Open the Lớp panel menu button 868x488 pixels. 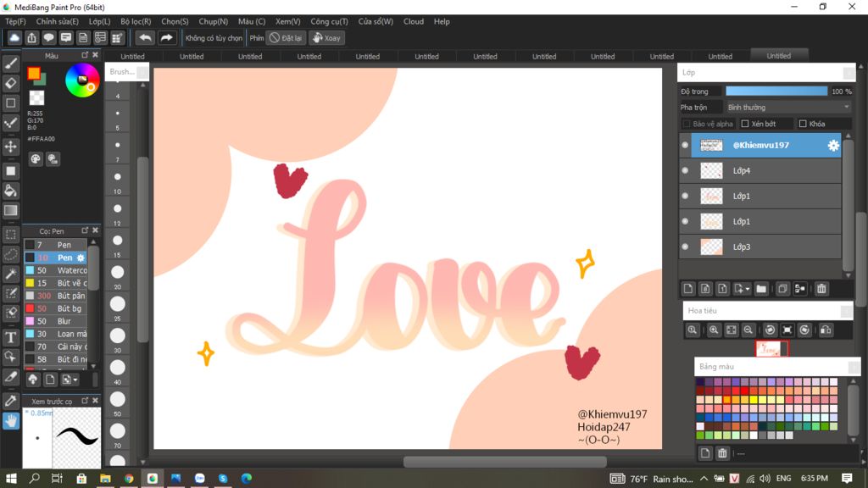[x=849, y=73]
